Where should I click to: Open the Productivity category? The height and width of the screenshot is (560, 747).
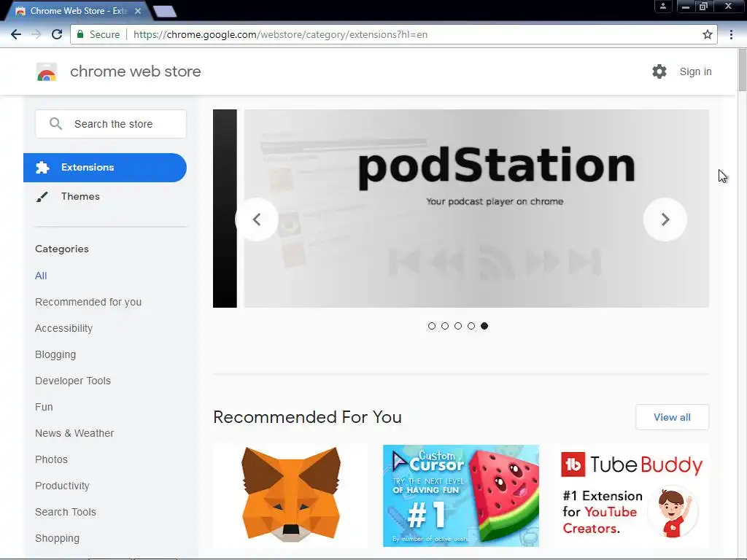(x=63, y=486)
